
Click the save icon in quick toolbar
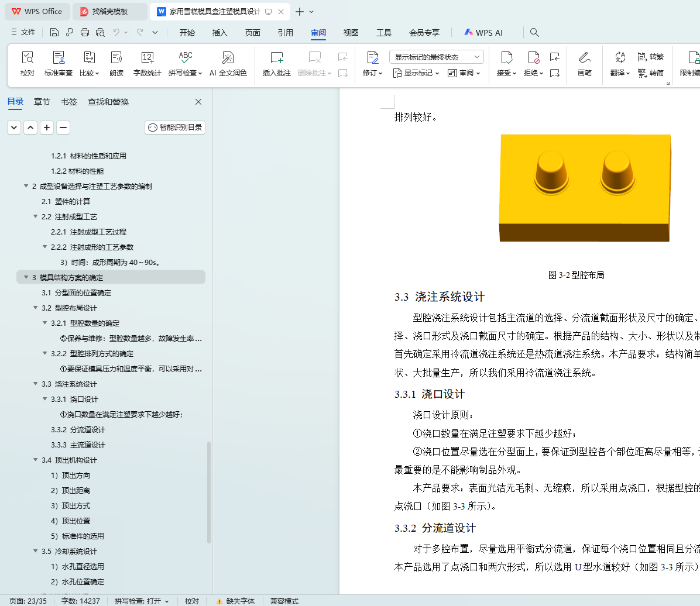(54, 32)
